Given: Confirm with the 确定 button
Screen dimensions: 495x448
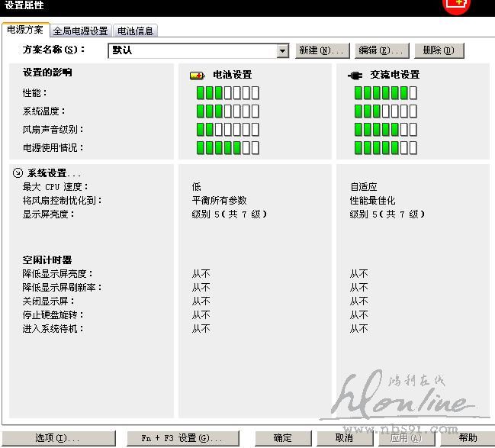Looking at the screenshot, I should click(282, 438).
